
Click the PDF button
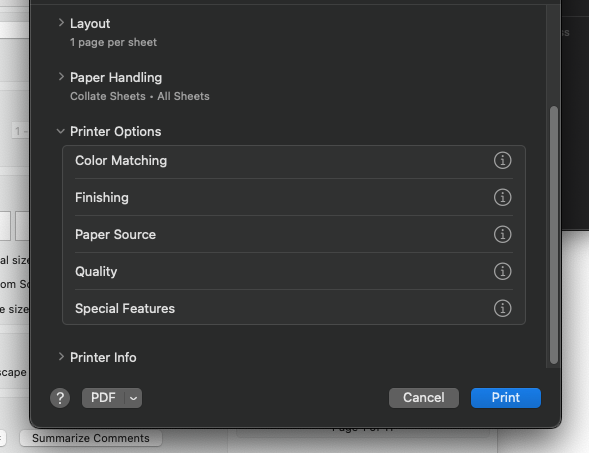point(103,398)
